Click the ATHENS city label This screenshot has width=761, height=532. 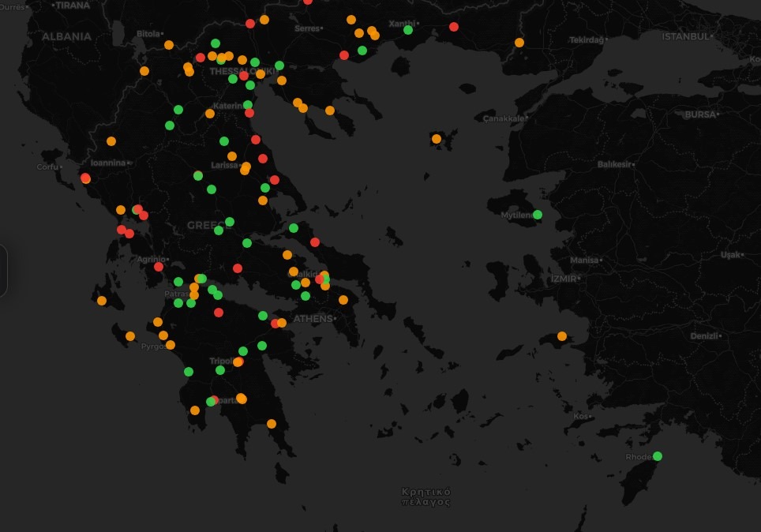click(x=313, y=319)
